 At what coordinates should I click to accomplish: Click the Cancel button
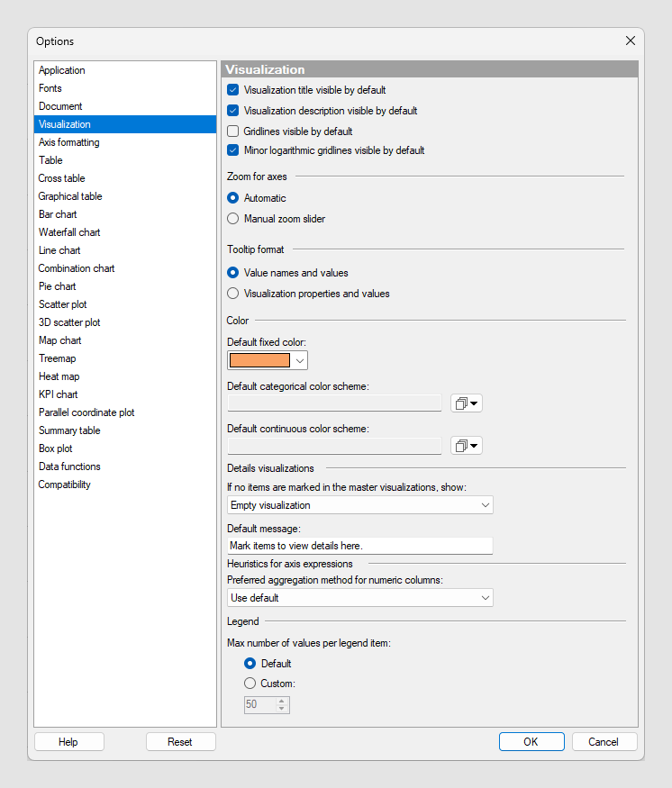604,742
